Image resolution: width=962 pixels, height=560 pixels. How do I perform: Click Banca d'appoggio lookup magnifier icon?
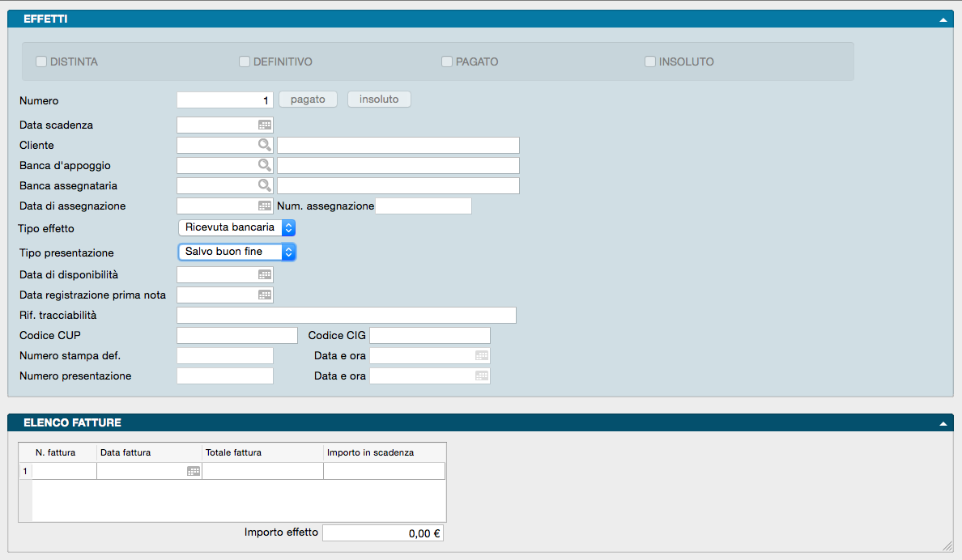pyautogui.click(x=265, y=165)
